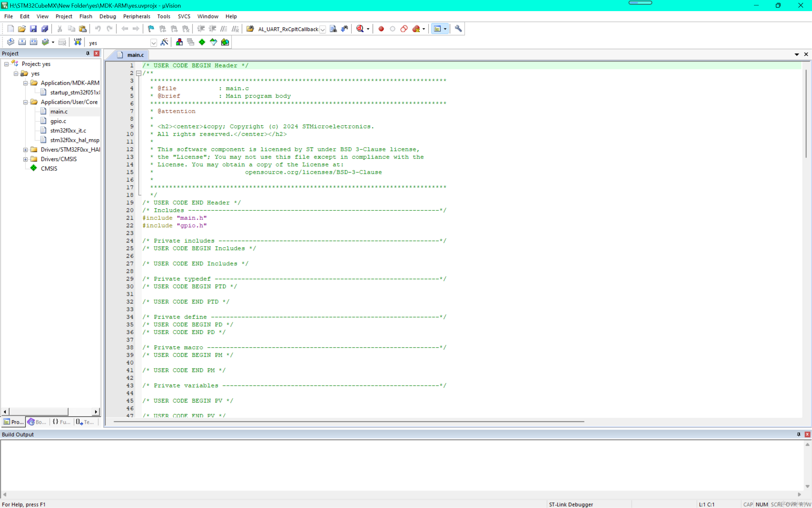This screenshot has height=508, width=812.
Task: Launch the Pack Installer icon
Action: click(225, 42)
